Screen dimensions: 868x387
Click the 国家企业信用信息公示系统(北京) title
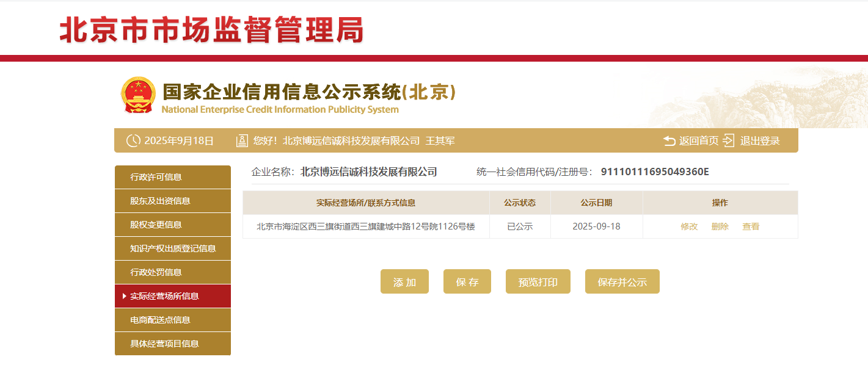(309, 92)
